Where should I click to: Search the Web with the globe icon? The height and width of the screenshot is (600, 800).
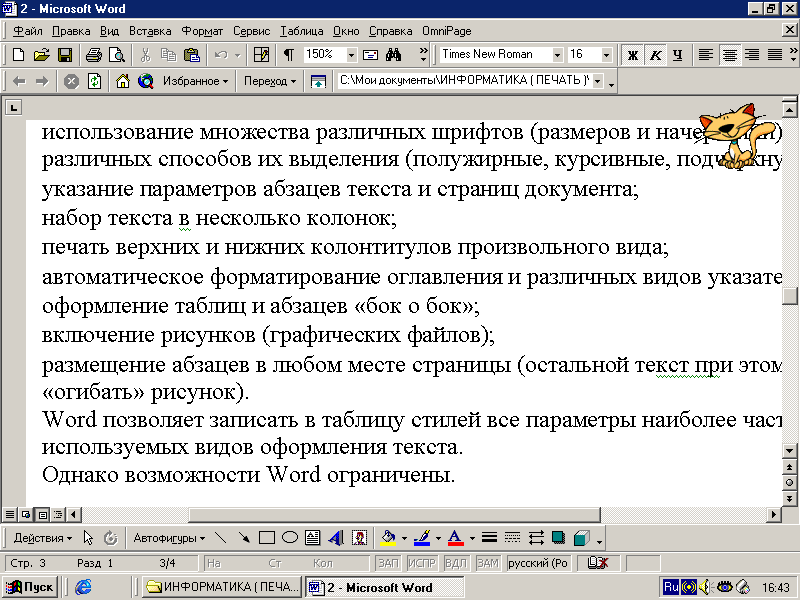146,81
